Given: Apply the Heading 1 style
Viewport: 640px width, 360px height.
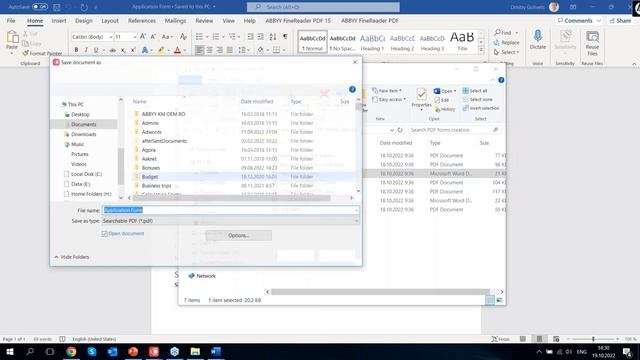Looking at the screenshot, I should (x=372, y=42).
